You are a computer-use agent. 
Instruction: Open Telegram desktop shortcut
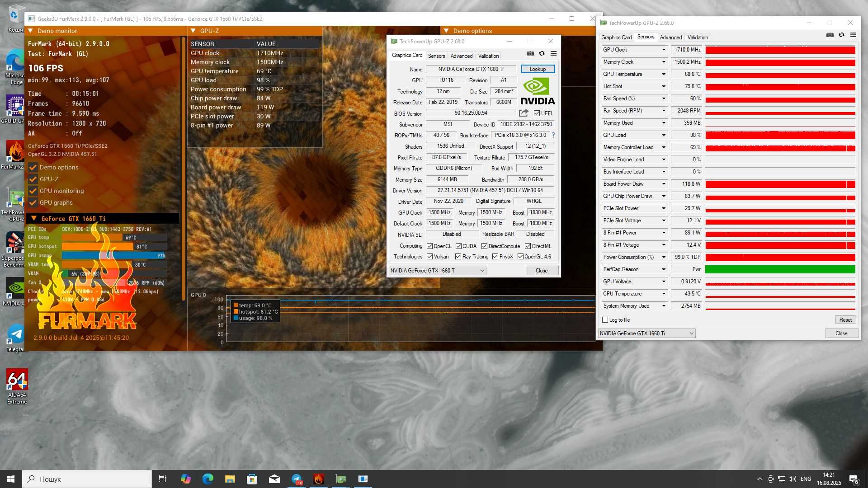[15, 338]
